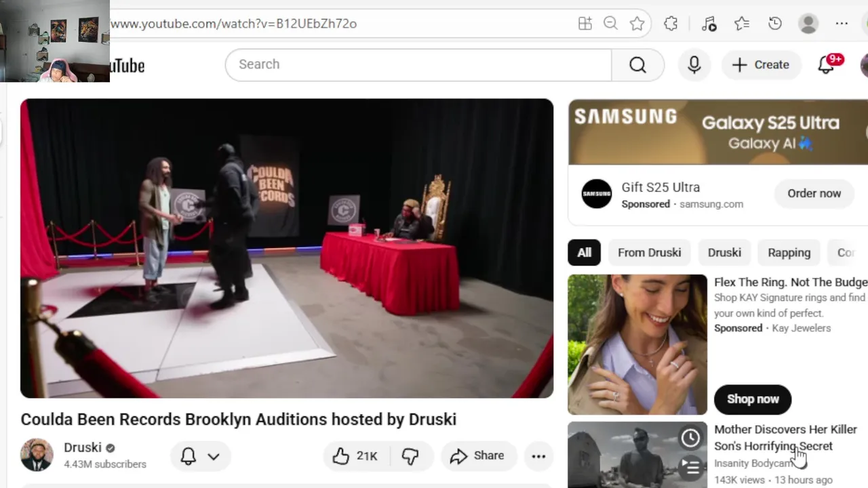Expand subscription options chevron

[x=214, y=456]
